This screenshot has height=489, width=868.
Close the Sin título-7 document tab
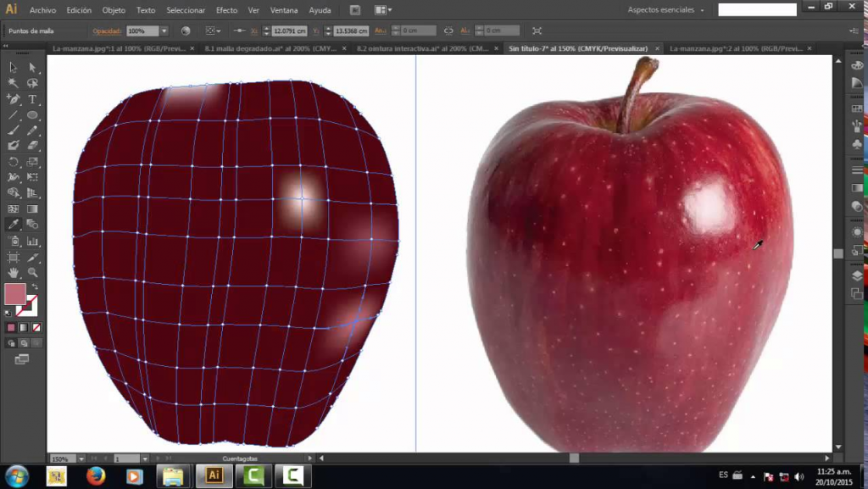[x=657, y=48]
